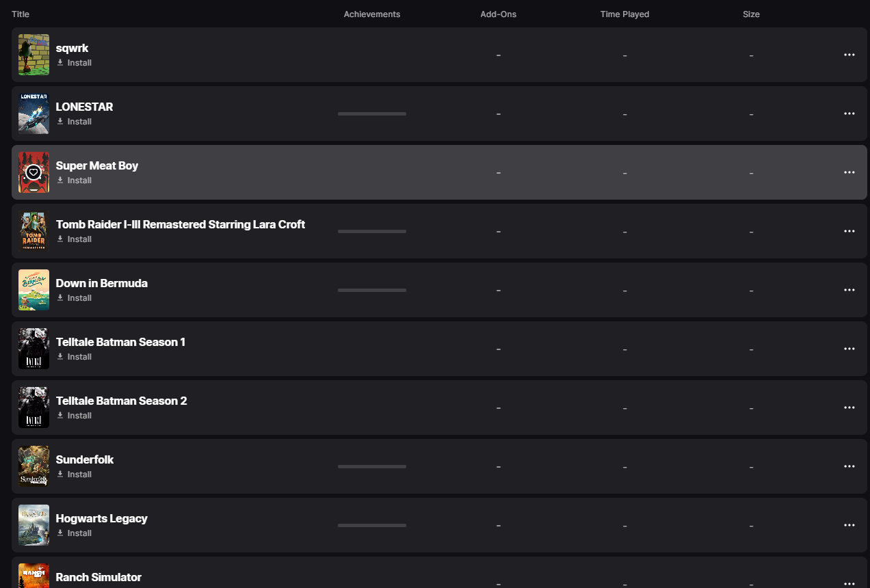Select Tomb Raider I-III Remastered Starring Lara Croft title
This screenshot has height=588, width=870.
click(x=181, y=224)
